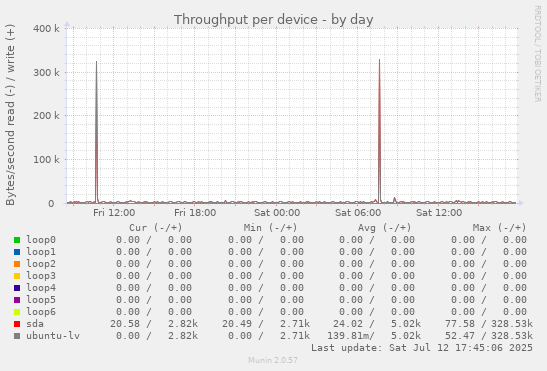Click the '400 k' y-axis label

tap(46, 29)
